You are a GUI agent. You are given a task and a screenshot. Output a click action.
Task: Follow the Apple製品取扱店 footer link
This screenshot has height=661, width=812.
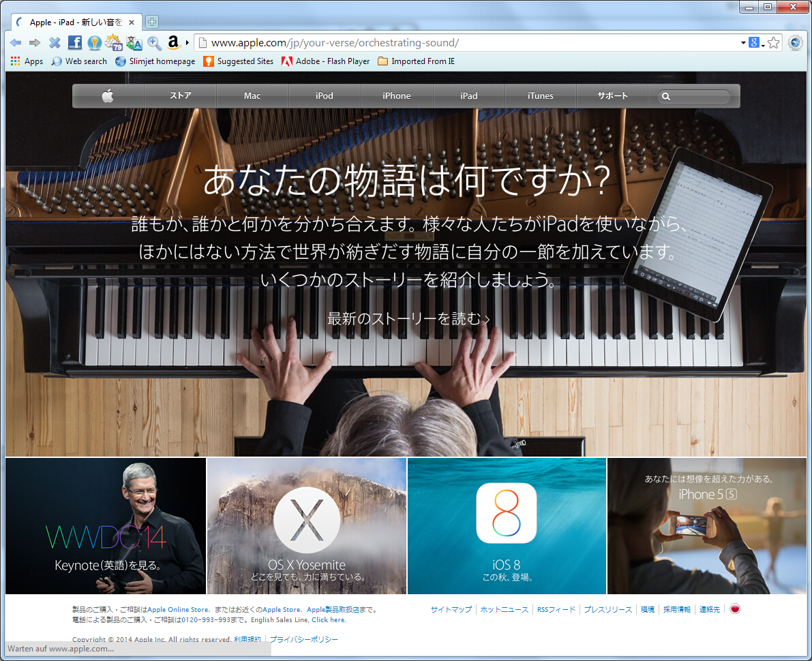point(333,610)
